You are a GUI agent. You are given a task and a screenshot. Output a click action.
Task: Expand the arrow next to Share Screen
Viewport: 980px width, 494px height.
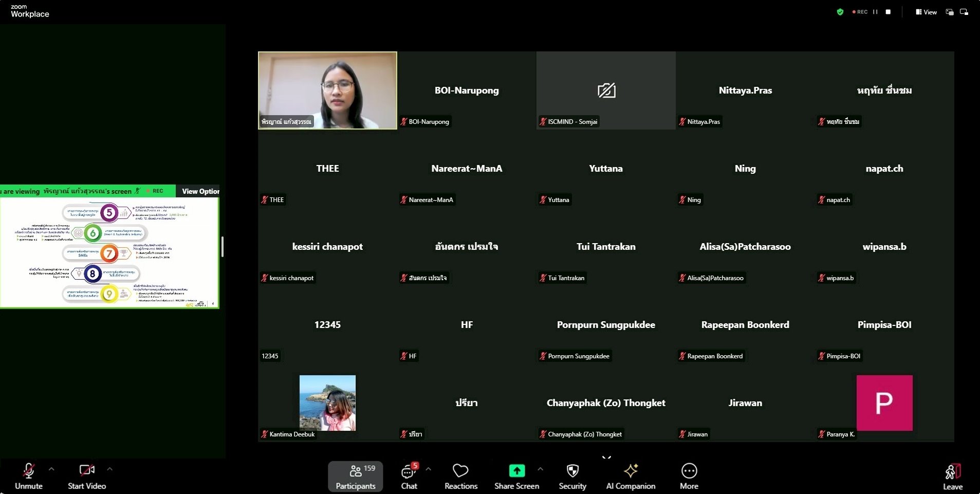[540, 469]
